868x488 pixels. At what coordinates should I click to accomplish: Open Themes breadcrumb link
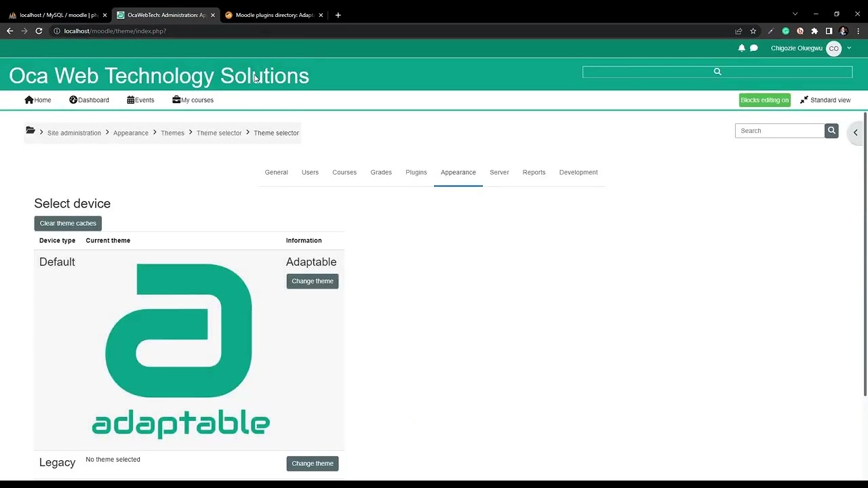click(172, 133)
